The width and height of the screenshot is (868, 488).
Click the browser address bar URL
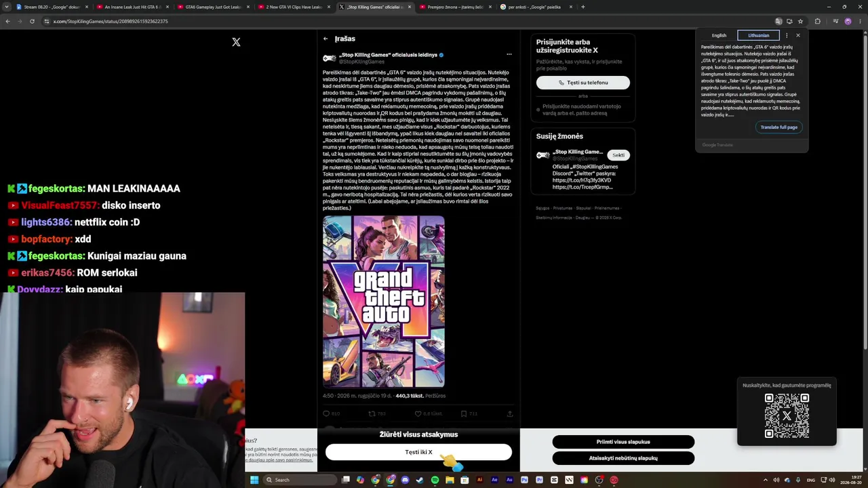click(x=111, y=21)
